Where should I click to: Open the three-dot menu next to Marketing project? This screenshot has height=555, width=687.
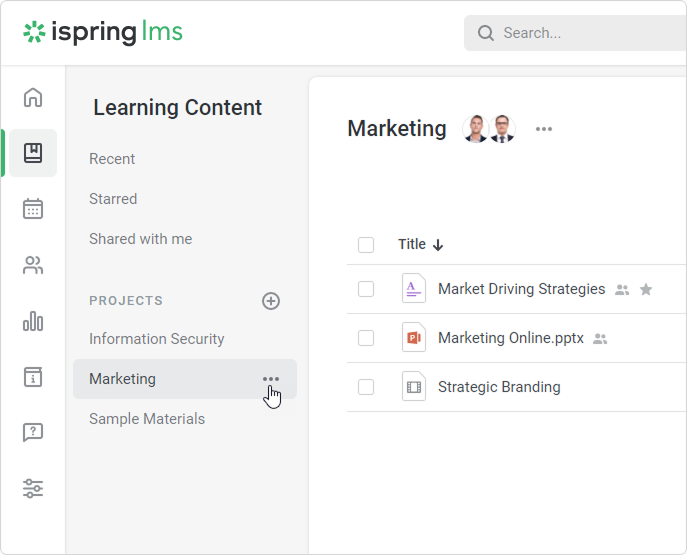pos(271,379)
